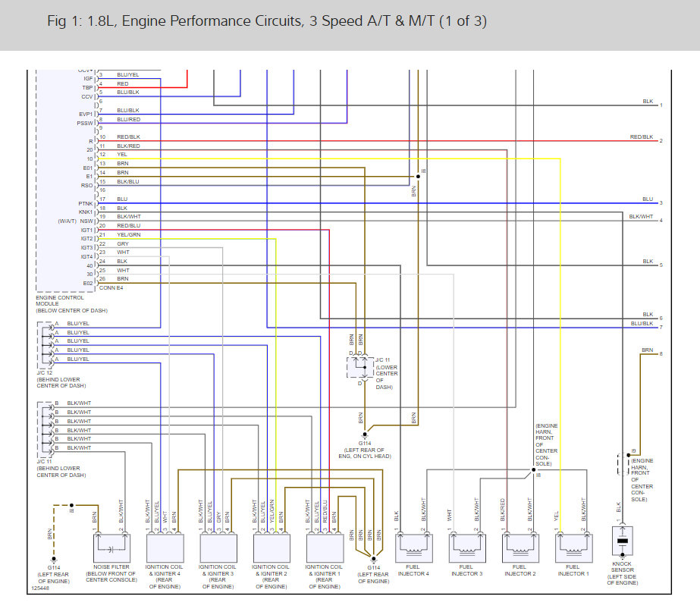
Task: Click the 'RED' wire color label at pin 4
Action: point(123,84)
